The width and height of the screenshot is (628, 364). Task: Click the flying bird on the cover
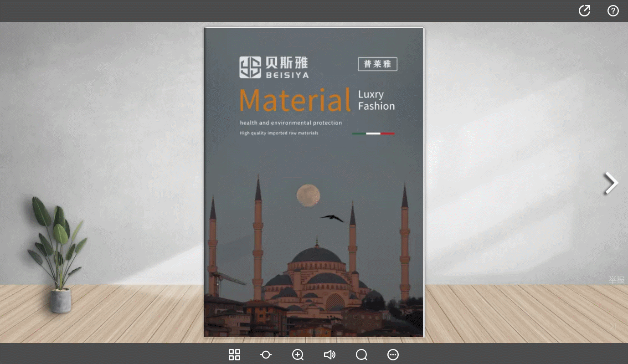pyautogui.click(x=332, y=218)
